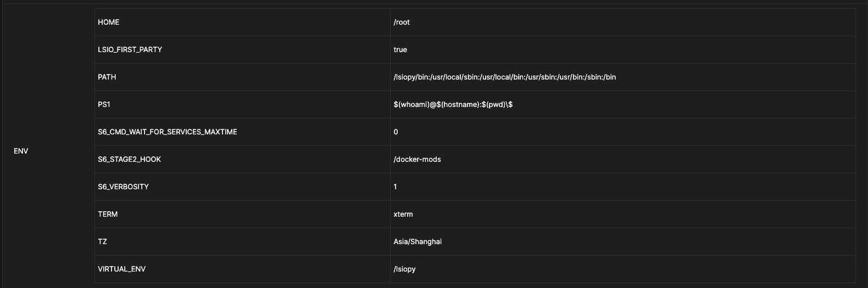Select the S6_STAGE2_HOOK key
This screenshot has width=868, height=288.
point(129,160)
